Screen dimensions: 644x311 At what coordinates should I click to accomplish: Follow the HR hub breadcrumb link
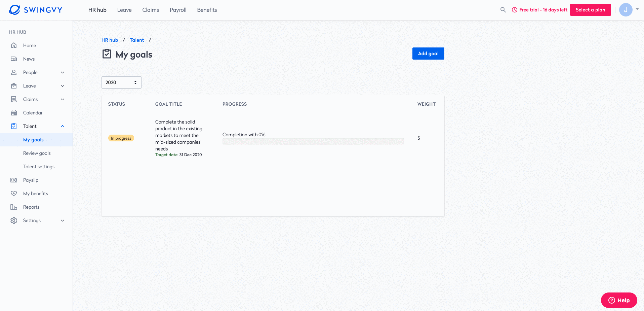coord(110,40)
